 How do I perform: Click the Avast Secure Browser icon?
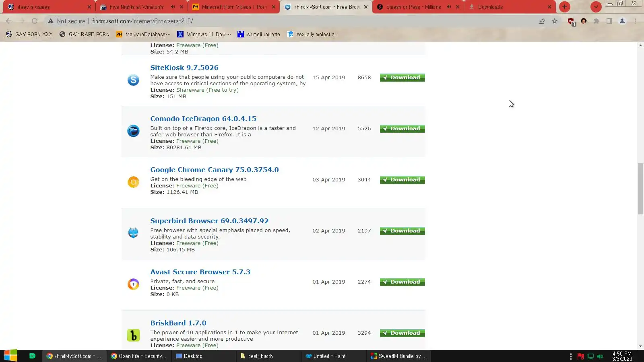(133, 284)
